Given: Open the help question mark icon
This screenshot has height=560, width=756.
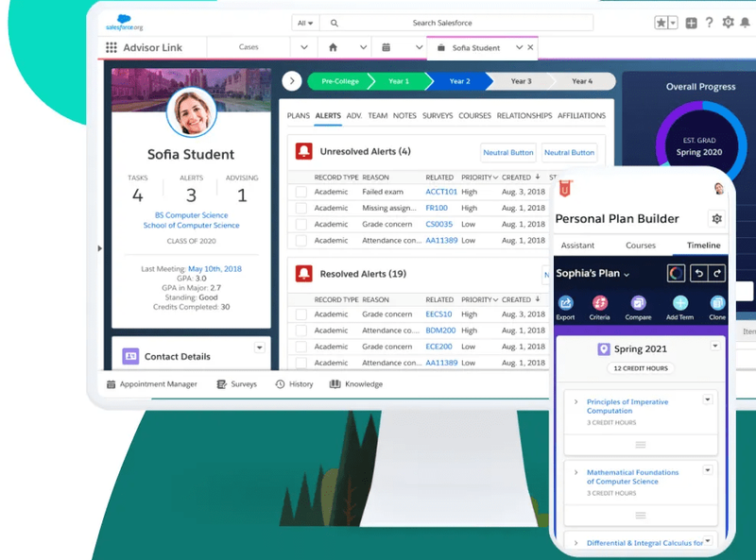Looking at the screenshot, I should (710, 22).
